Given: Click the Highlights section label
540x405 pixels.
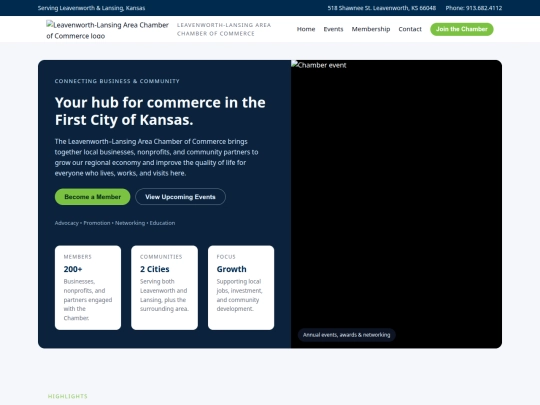Looking at the screenshot, I should 68,396.
